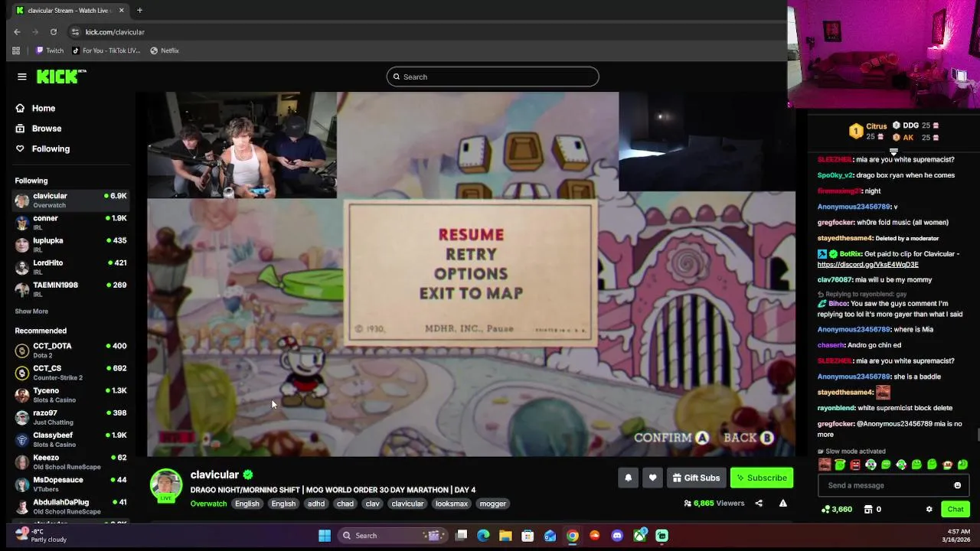
Task: Open Microsoft Edge from the taskbar
Action: coord(483,536)
